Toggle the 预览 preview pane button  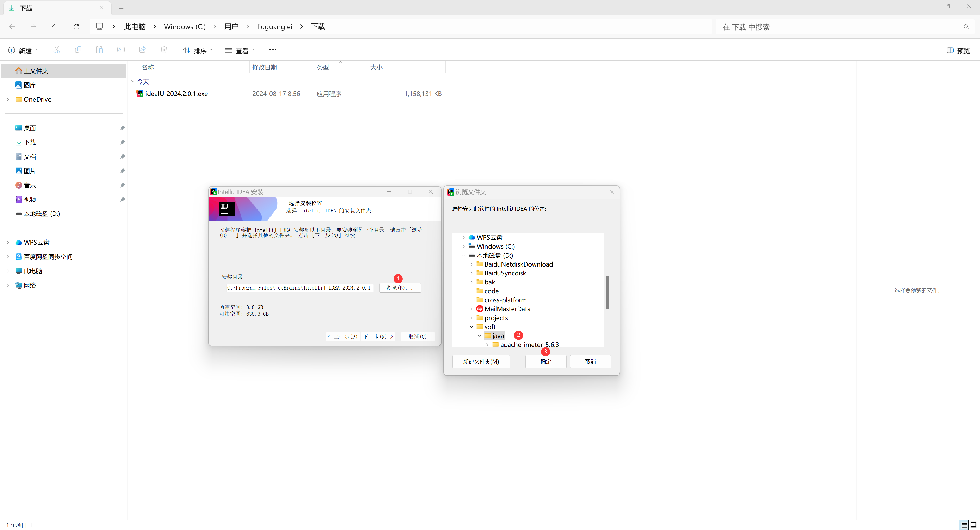(958, 51)
